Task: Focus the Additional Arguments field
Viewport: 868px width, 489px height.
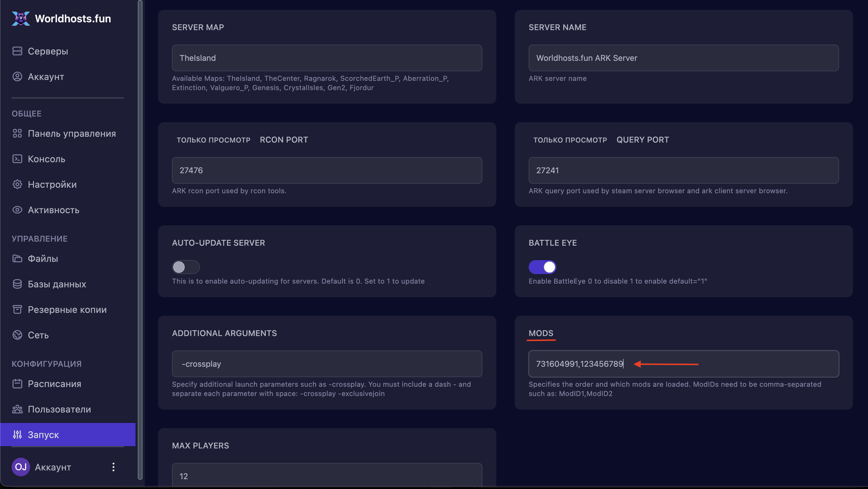Action: point(327,364)
